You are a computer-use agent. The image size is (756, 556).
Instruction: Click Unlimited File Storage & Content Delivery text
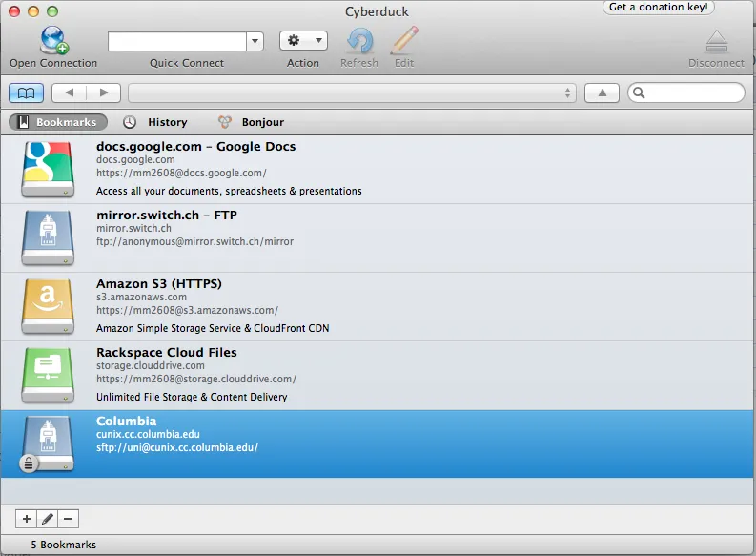192,397
